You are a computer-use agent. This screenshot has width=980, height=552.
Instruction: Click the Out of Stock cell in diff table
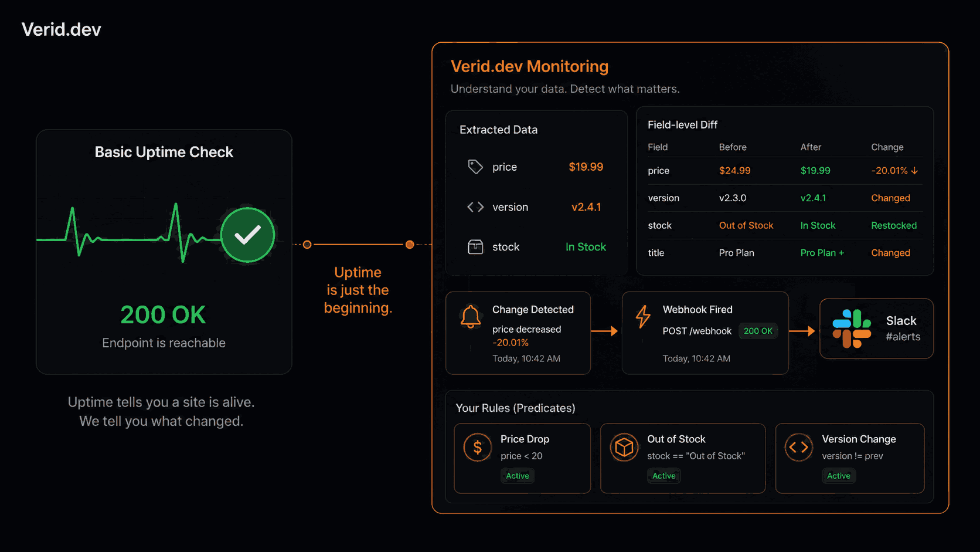tap(746, 225)
